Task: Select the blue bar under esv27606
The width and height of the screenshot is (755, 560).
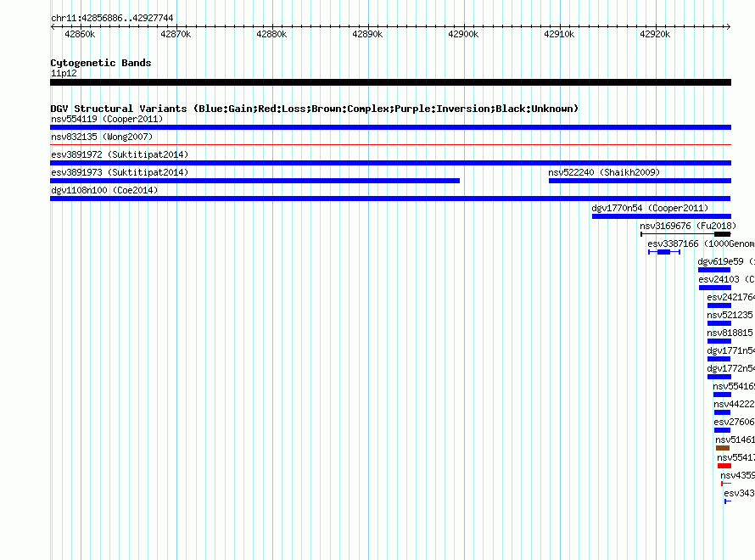Action: tap(722, 430)
